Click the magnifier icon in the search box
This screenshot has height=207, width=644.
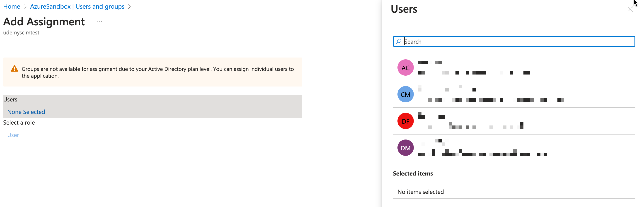point(399,41)
